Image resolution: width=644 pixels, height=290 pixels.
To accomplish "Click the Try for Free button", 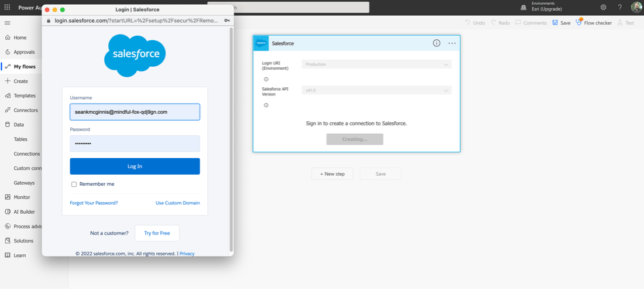I will (157, 233).
